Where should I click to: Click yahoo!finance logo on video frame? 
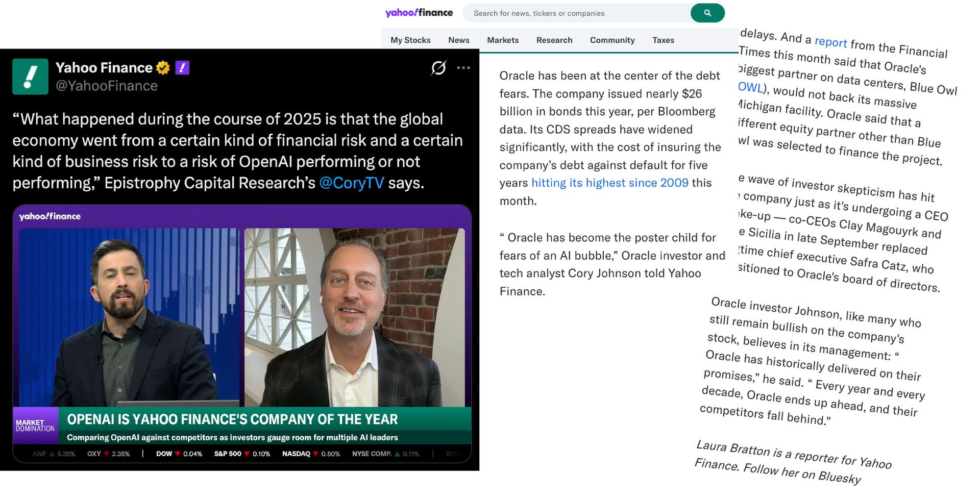coord(50,216)
